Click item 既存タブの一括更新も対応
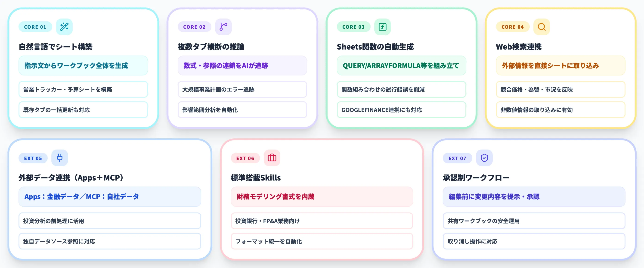Screen dimensions: 644x268 tap(83, 110)
